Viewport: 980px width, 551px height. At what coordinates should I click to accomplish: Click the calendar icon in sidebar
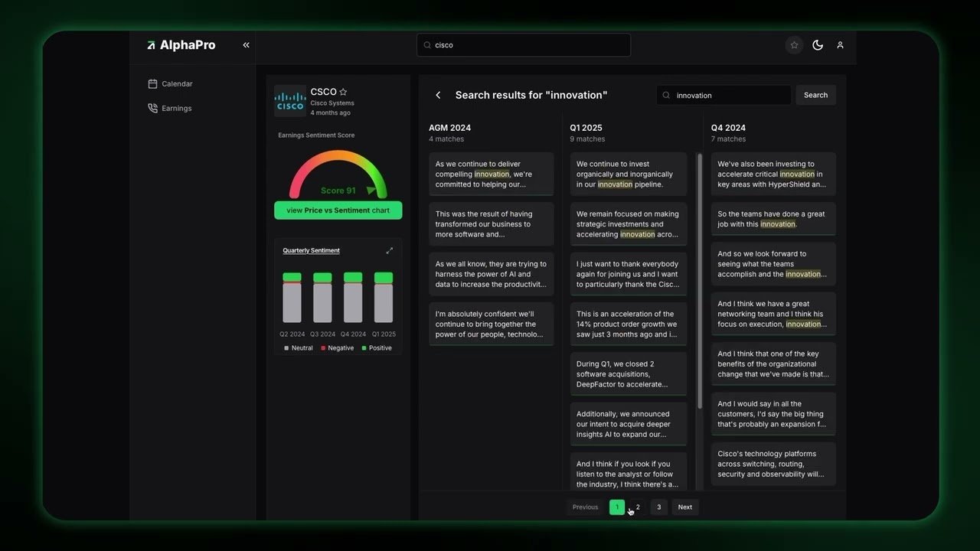tap(152, 84)
